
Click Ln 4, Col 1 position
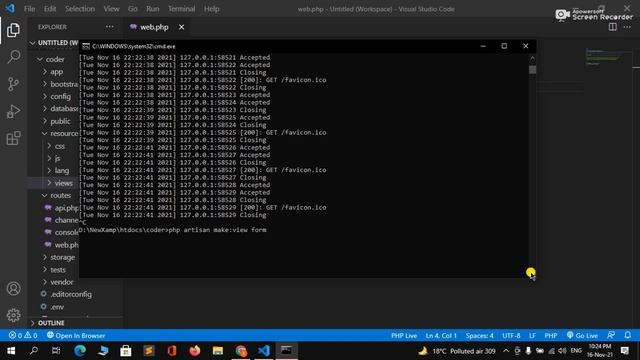(x=441, y=336)
